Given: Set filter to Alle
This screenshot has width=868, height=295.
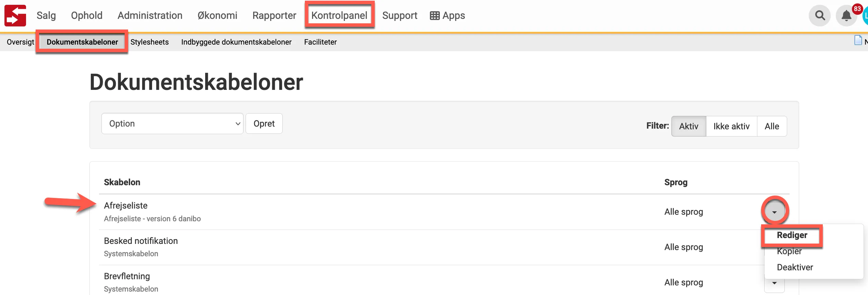Looking at the screenshot, I should (x=772, y=126).
